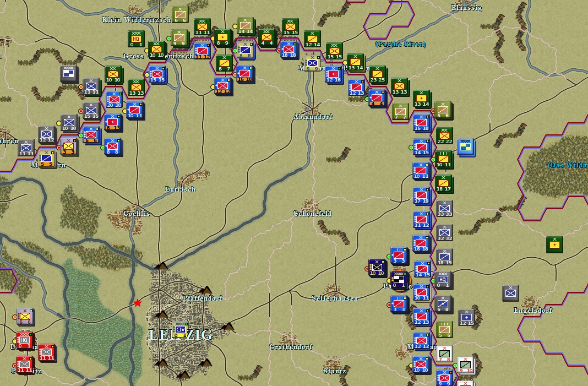This screenshot has height=386, width=588.
Task: Select gray infantry counter 12 12
Action: (x=47, y=135)
